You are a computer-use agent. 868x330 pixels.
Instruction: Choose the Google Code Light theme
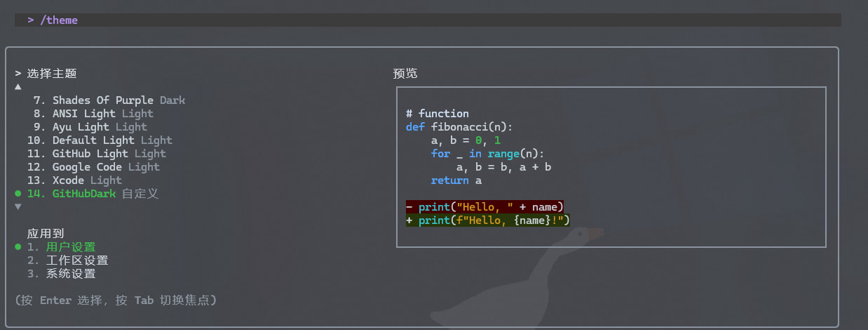coord(106,167)
